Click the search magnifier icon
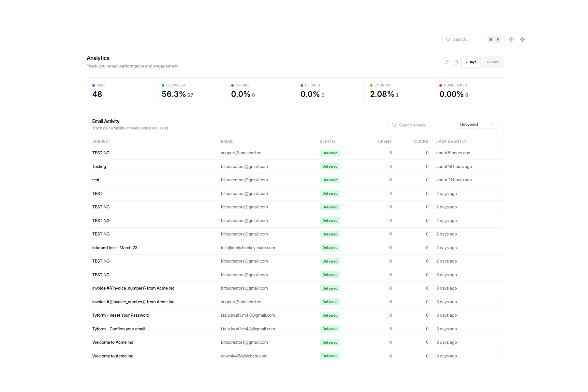This screenshot has width=588, height=392. pos(448,39)
